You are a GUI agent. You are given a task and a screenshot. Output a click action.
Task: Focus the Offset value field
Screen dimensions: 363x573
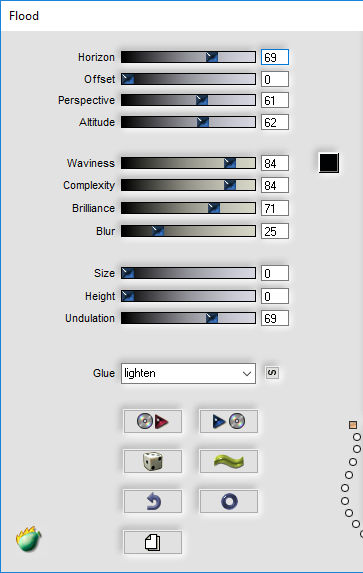[x=275, y=79]
